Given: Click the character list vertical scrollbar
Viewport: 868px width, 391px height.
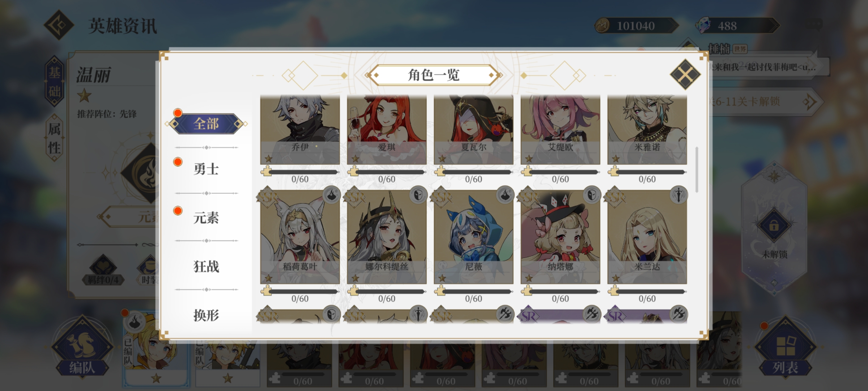Looking at the screenshot, I should (x=697, y=170).
